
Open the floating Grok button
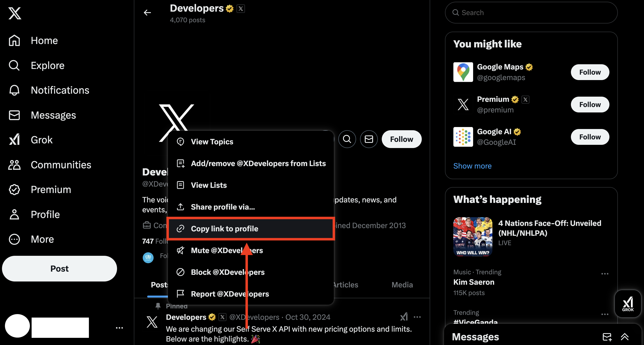(628, 304)
